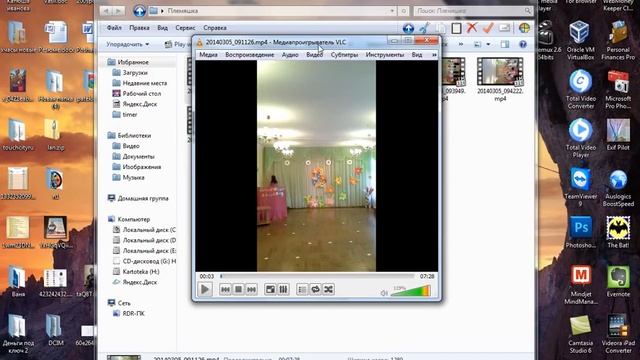Open Explorer Справка menu

tap(215, 28)
